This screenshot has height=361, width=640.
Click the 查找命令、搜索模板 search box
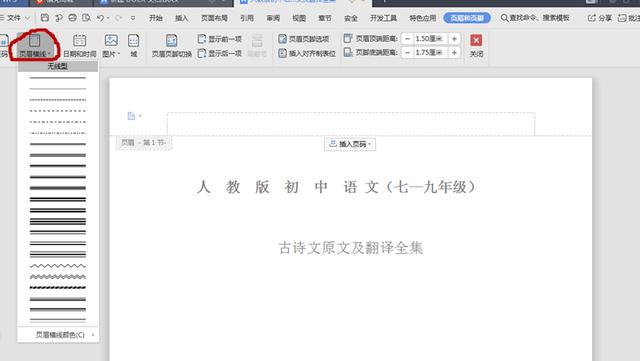[x=535, y=18]
